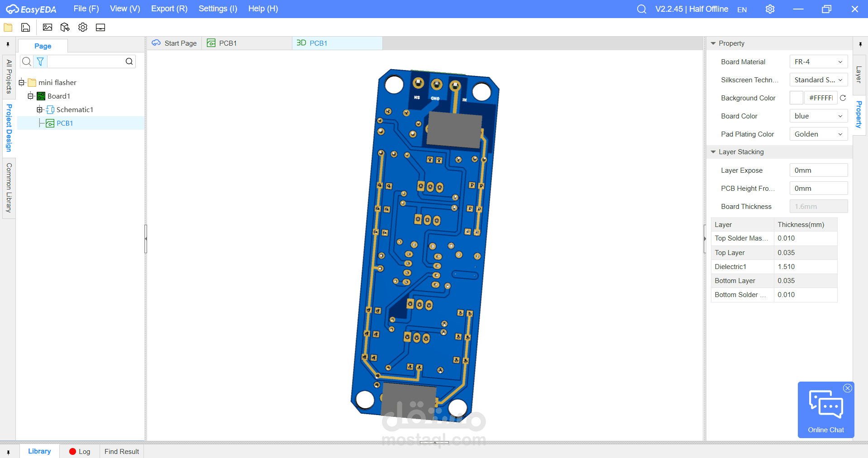Open the Project Design side tab
This screenshot has height=458, width=868.
9,128
